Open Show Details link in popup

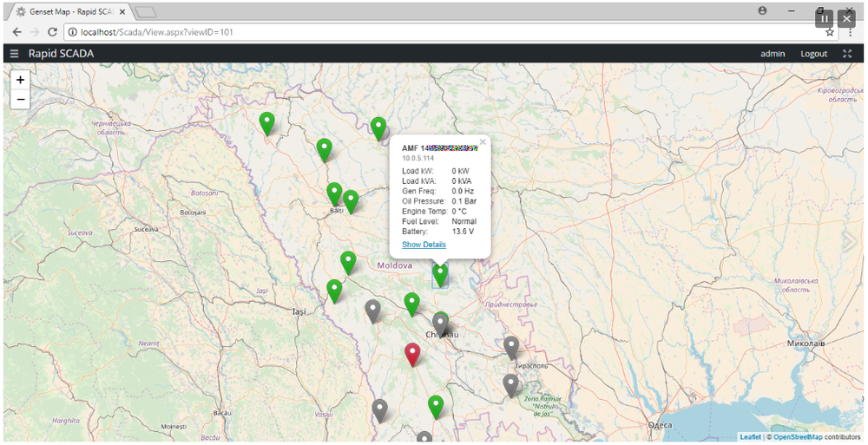424,245
